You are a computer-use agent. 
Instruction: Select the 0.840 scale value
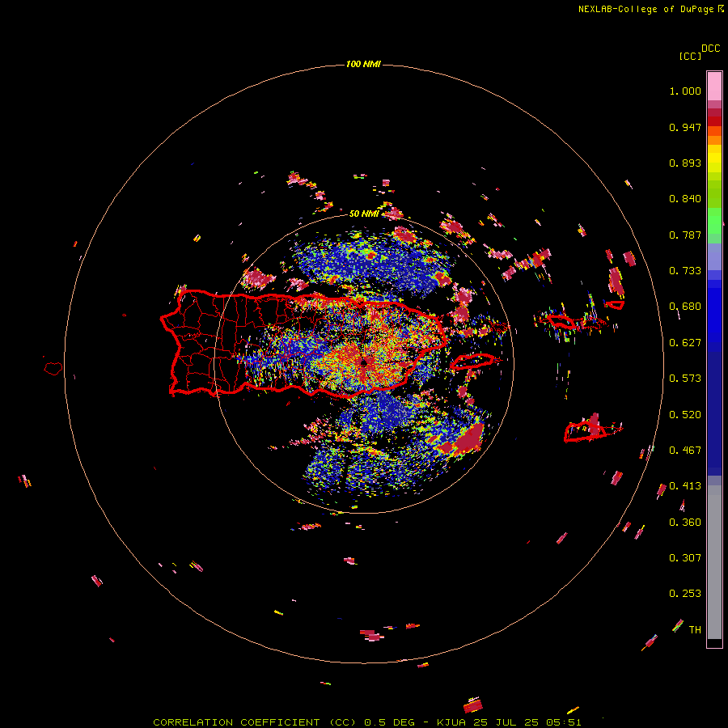pyautogui.click(x=685, y=199)
